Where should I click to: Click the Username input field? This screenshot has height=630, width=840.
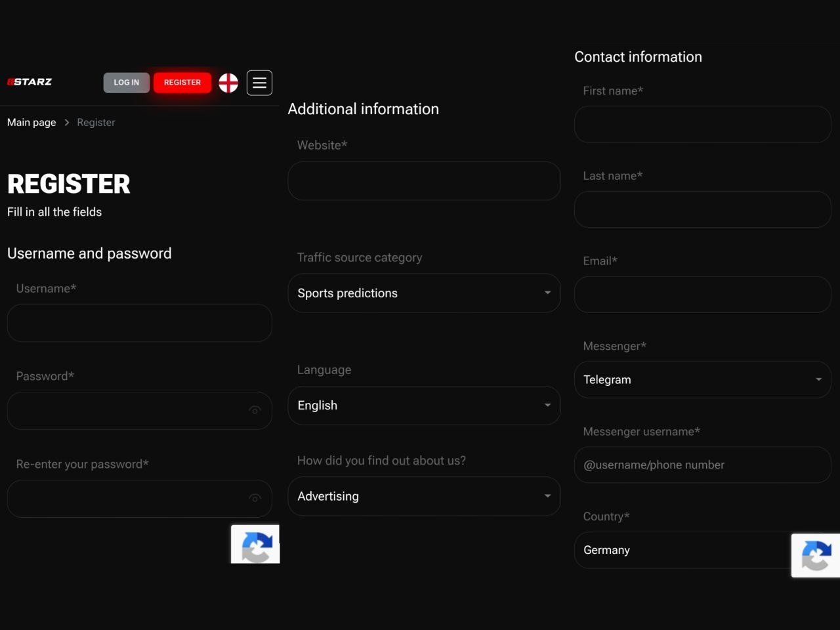tap(140, 323)
